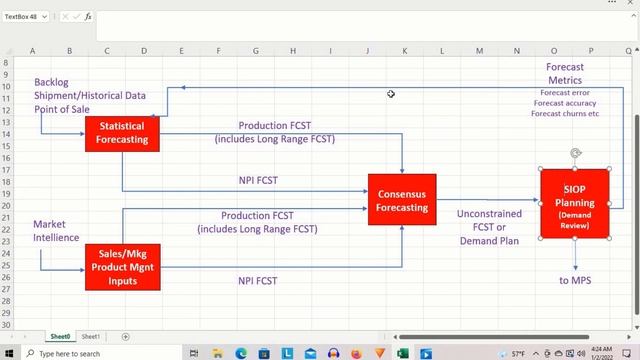
Task: Click the Type here to search box
Action: [100, 353]
